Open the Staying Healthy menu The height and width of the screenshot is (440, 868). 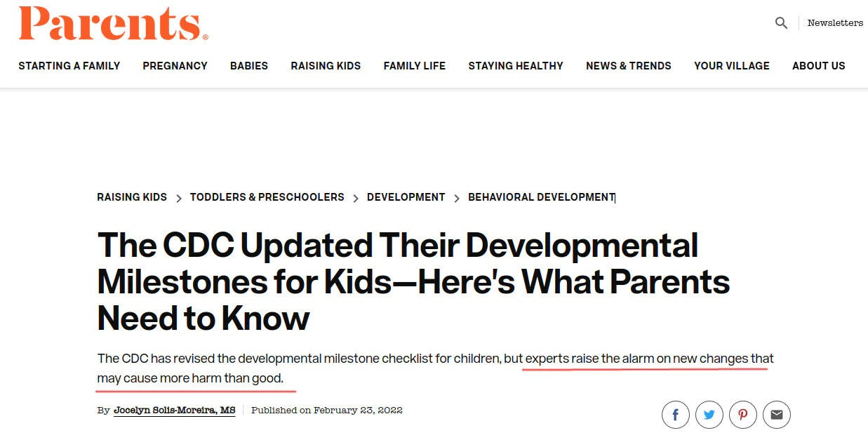coord(516,66)
